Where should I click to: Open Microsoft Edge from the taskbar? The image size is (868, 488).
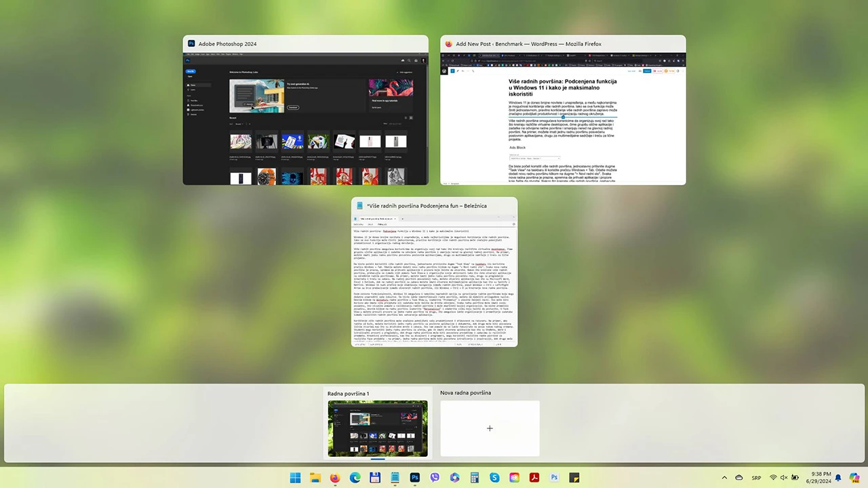point(355,478)
